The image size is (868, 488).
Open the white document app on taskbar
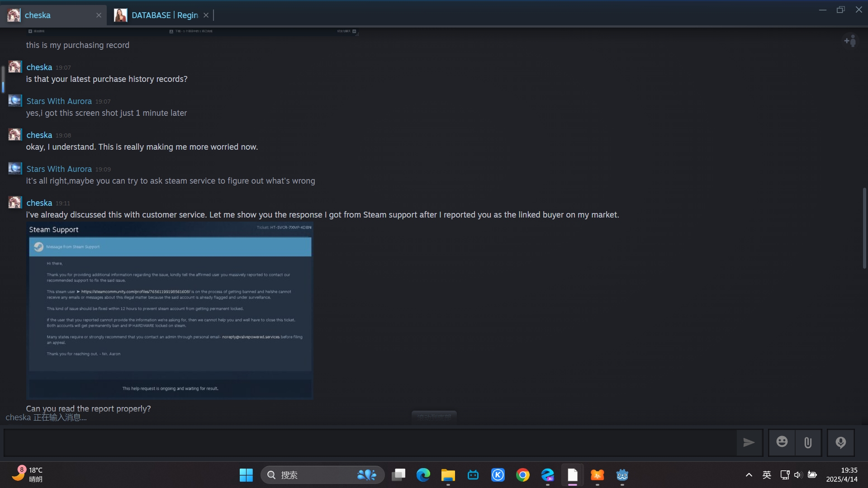[573, 475]
